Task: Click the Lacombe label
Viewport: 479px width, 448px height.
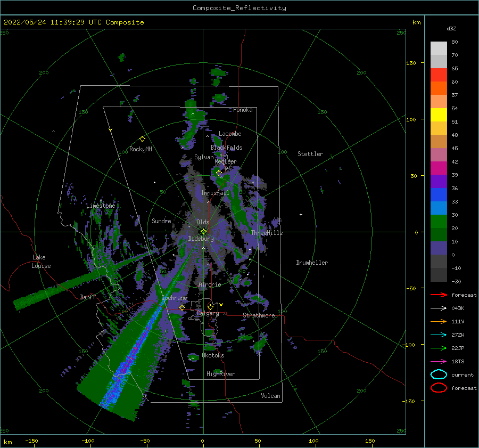Action: (230, 134)
